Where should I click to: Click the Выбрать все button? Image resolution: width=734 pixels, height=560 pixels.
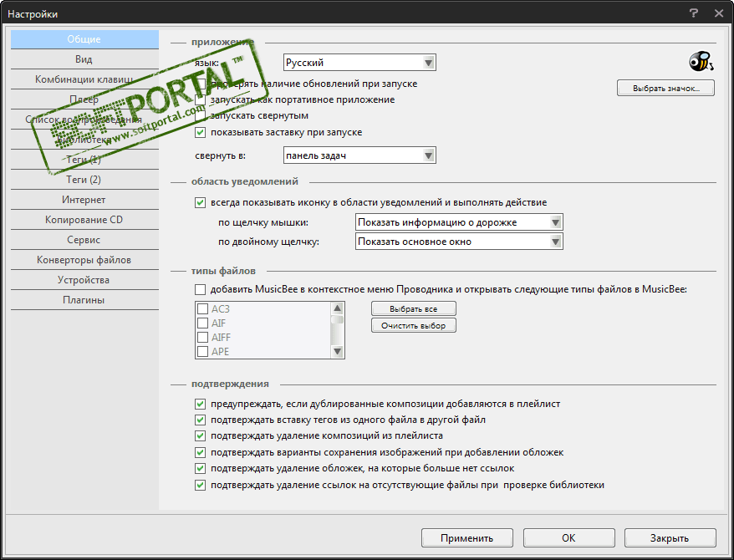[413, 308]
